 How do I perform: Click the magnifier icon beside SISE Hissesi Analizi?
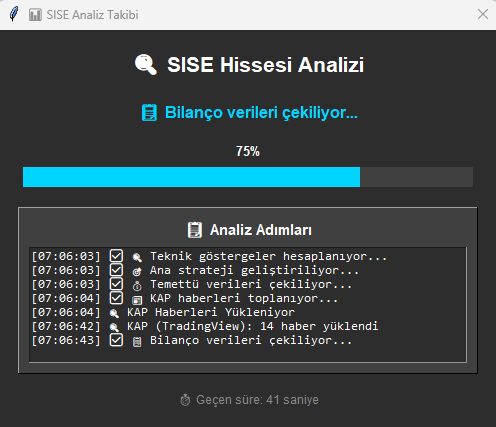[146, 64]
